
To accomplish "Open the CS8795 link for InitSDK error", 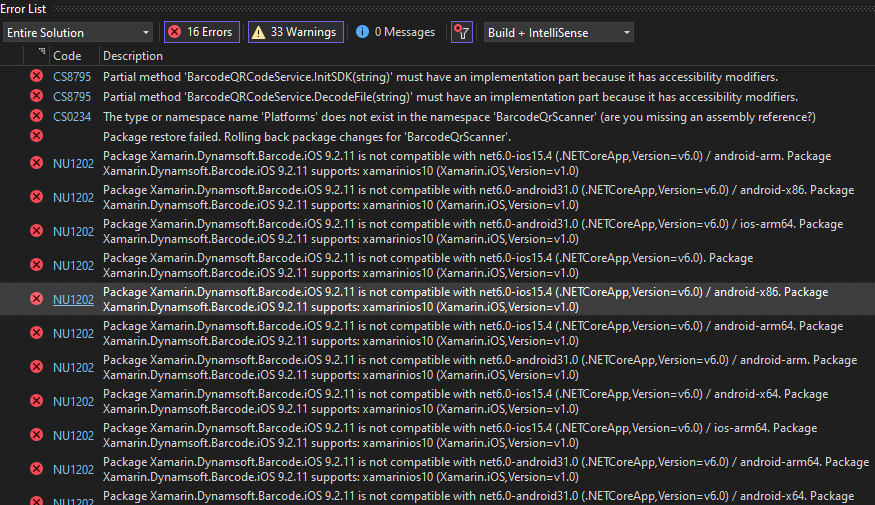I will 72,77.
